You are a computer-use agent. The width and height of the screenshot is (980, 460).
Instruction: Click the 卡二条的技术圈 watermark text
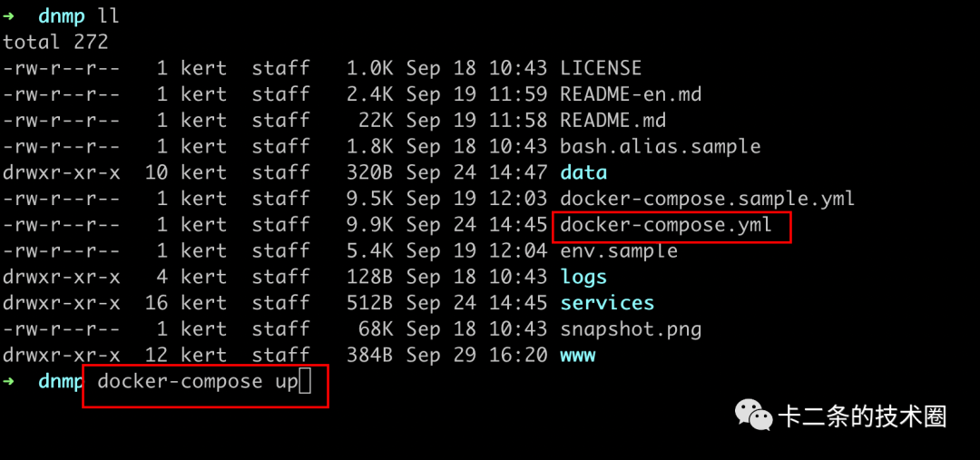(x=862, y=416)
